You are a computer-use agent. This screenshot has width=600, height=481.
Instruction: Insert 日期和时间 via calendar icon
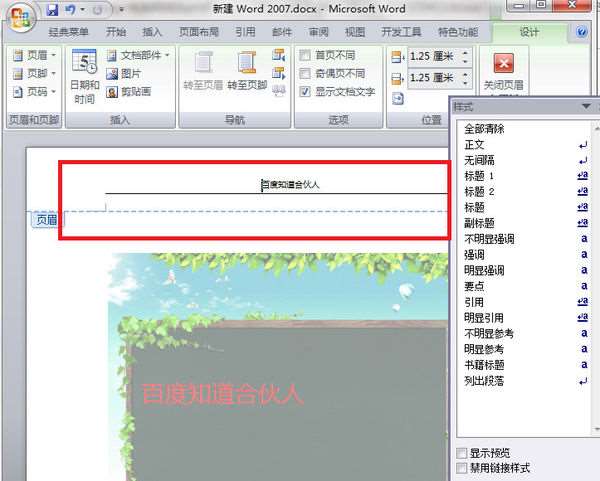point(84,77)
